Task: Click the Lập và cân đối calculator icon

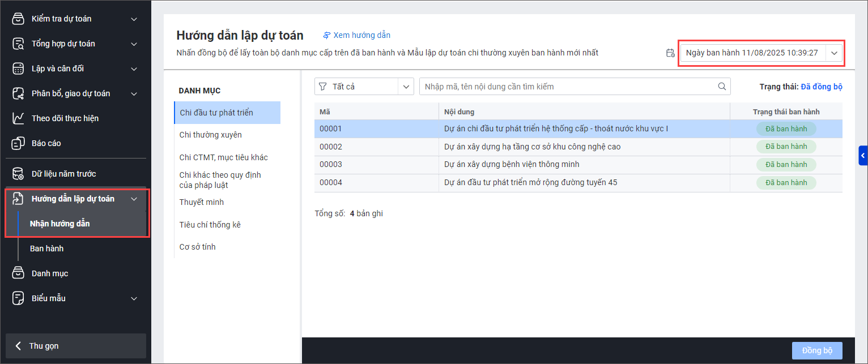Action: [18, 68]
